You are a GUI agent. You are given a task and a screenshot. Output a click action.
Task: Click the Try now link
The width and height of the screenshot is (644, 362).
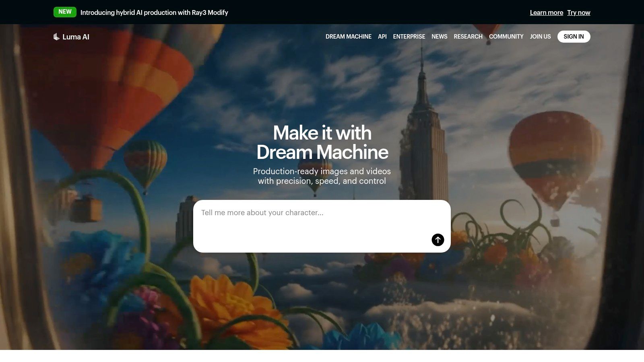(x=578, y=12)
